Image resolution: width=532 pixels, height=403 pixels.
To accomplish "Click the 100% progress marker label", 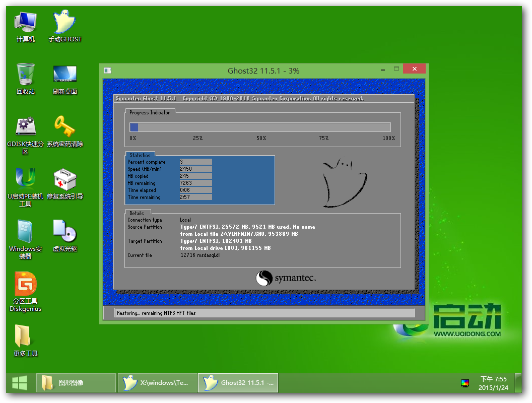I will click(x=389, y=139).
